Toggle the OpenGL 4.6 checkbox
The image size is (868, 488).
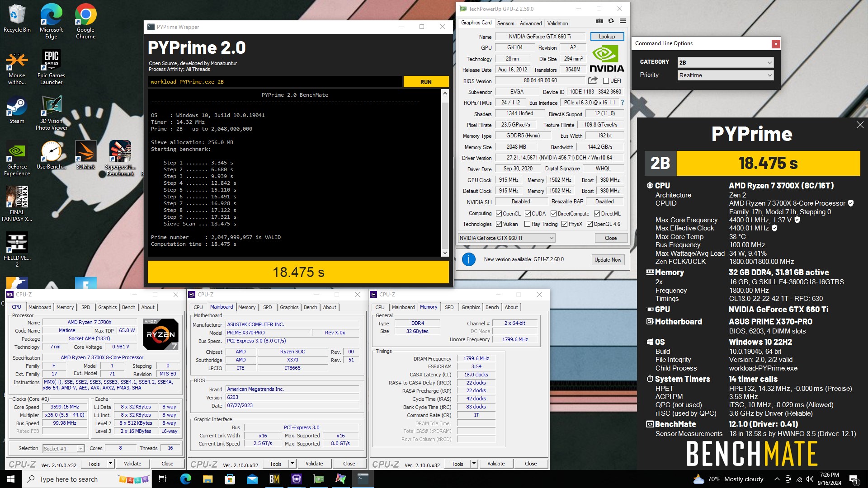[x=590, y=224]
